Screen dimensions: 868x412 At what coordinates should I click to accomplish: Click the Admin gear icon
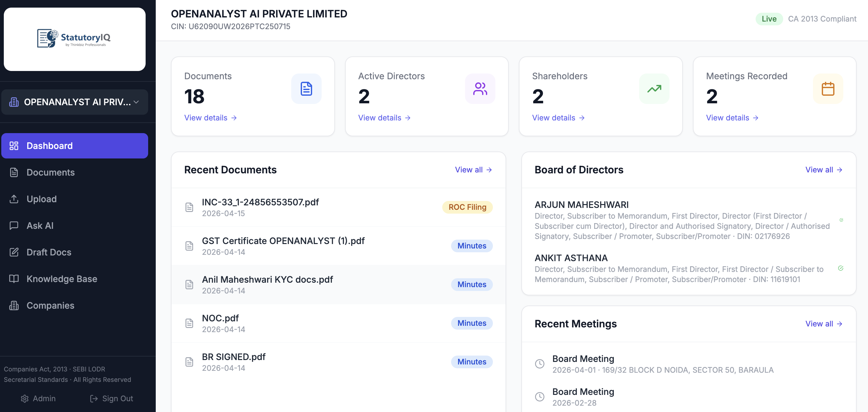coord(25,399)
